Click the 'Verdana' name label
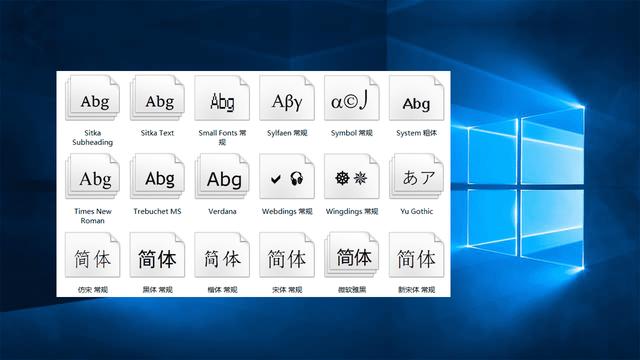Image resolution: width=640 pixels, height=360 pixels. point(222,211)
